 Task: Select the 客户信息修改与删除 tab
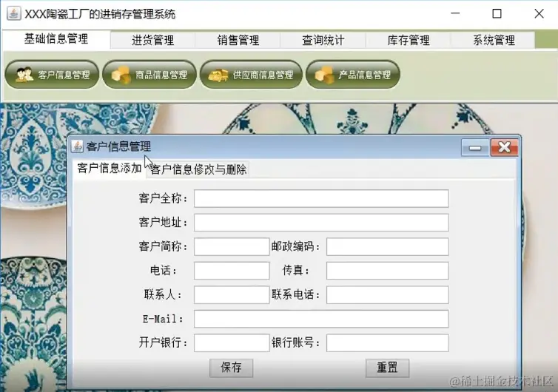point(198,169)
